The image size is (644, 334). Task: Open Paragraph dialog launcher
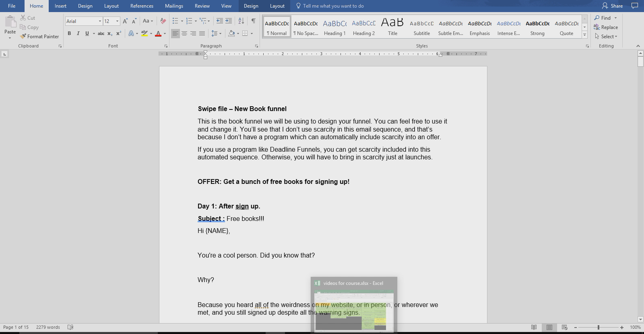(x=256, y=46)
